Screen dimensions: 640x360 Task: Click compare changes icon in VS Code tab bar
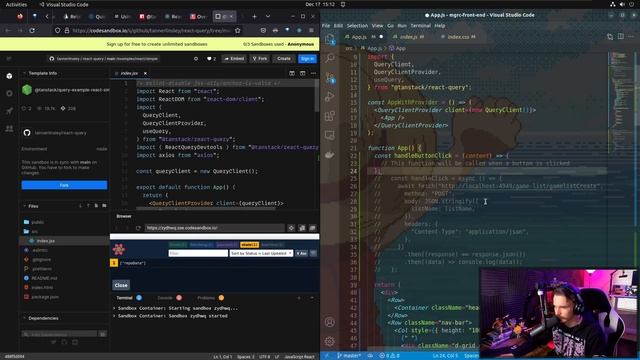[x=610, y=37]
